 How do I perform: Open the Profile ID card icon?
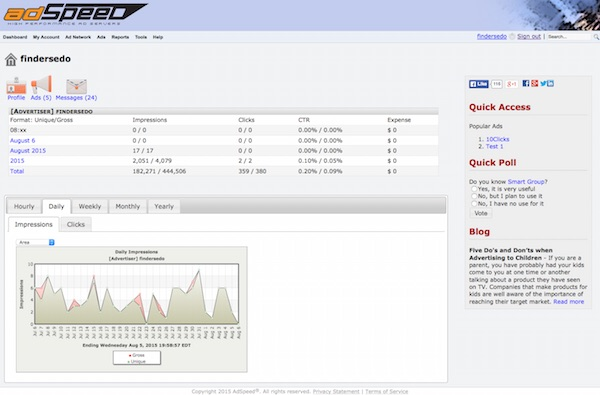pos(16,85)
